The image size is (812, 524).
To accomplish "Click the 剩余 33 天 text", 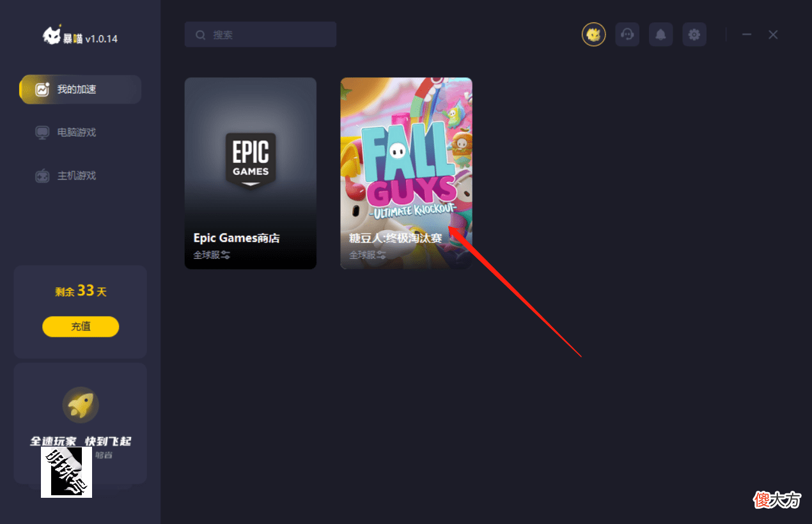I will (x=81, y=291).
